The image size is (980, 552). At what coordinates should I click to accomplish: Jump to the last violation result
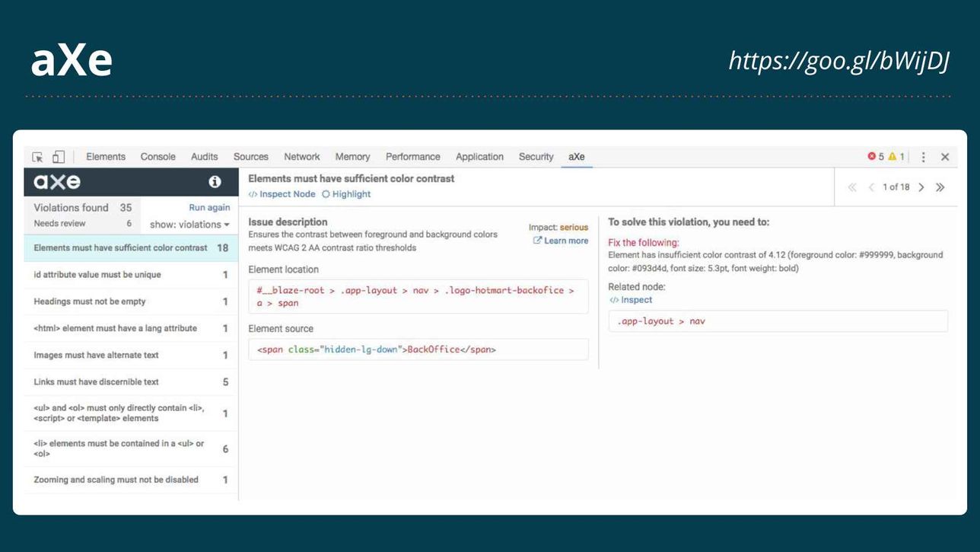[940, 187]
